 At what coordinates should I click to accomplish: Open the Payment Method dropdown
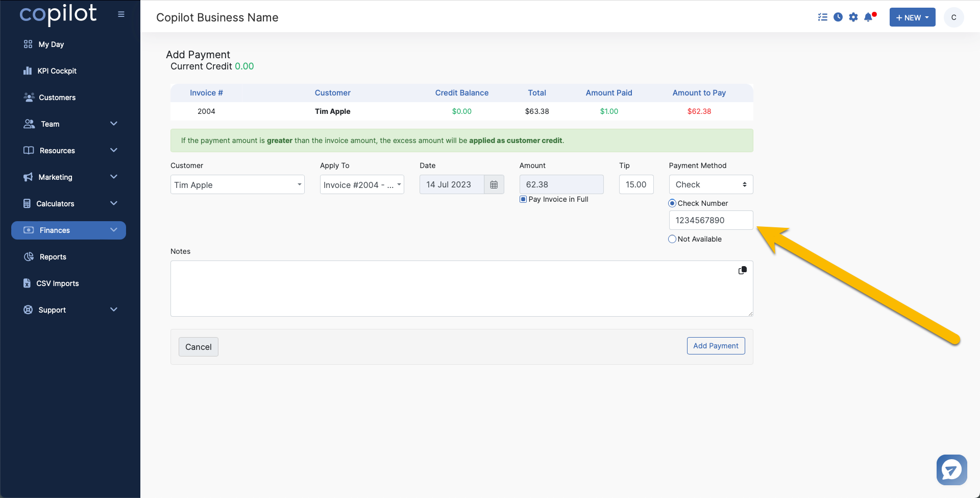pos(710,184)
